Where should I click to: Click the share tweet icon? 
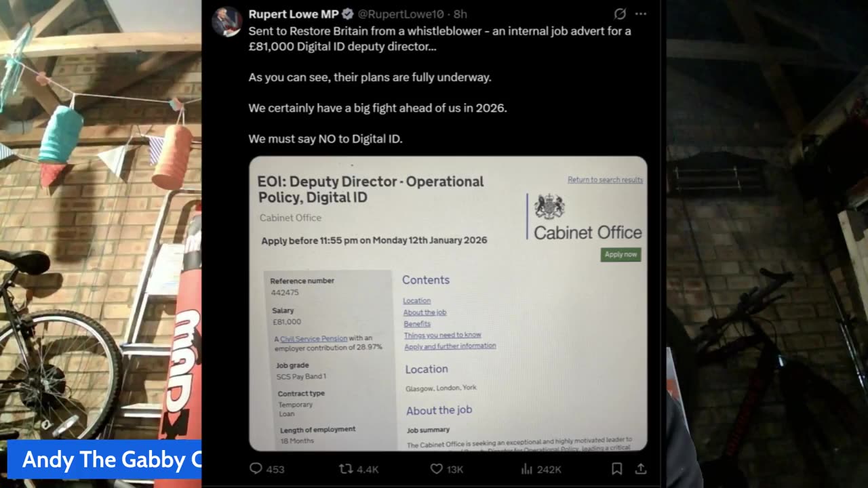pos(640,469)
